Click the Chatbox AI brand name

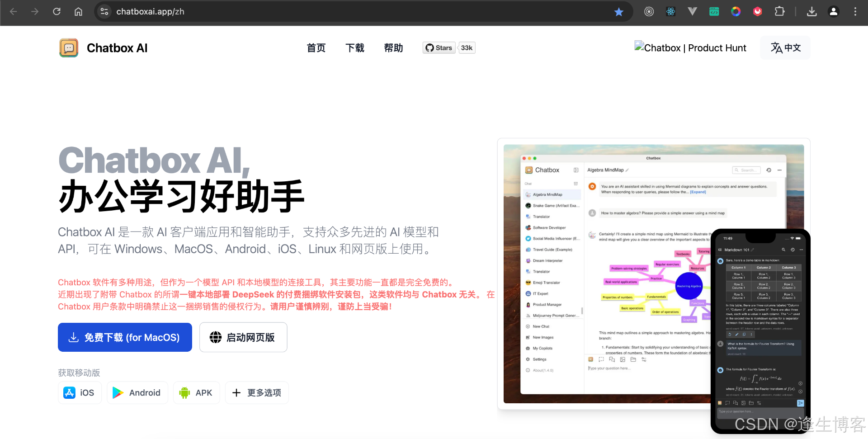tap(117, 48)
